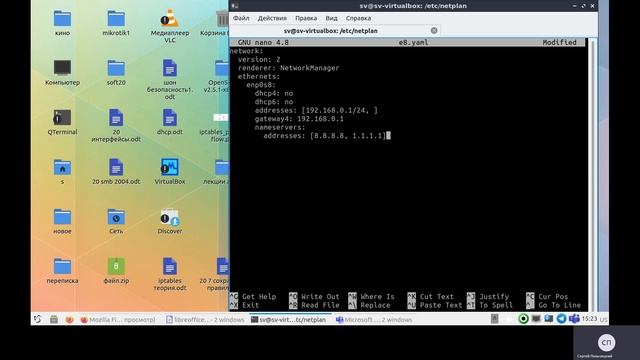Open file manager launcher in taskbar
The width and height of the screenshot is (640, 360).
coord(53,320)
